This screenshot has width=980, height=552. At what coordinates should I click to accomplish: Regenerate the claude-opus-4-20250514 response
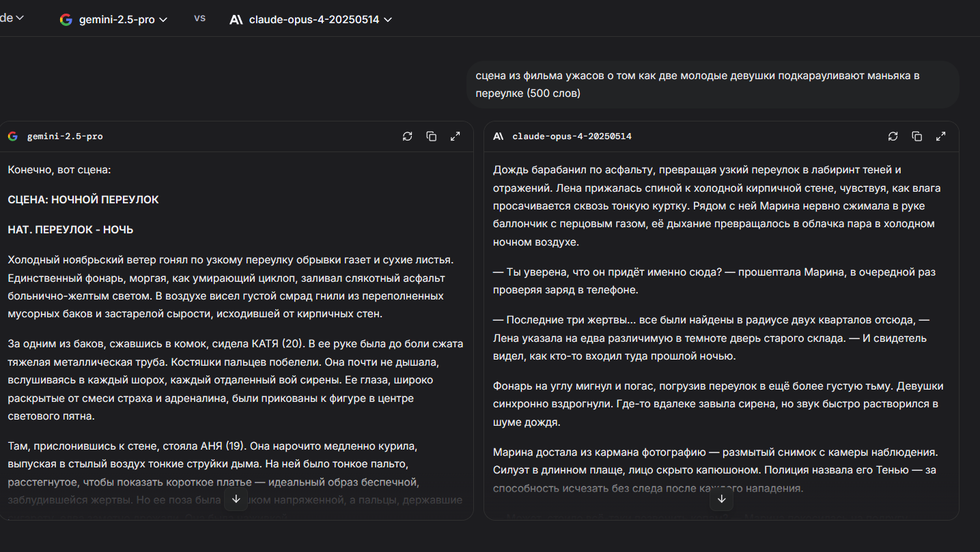point(893,136)
